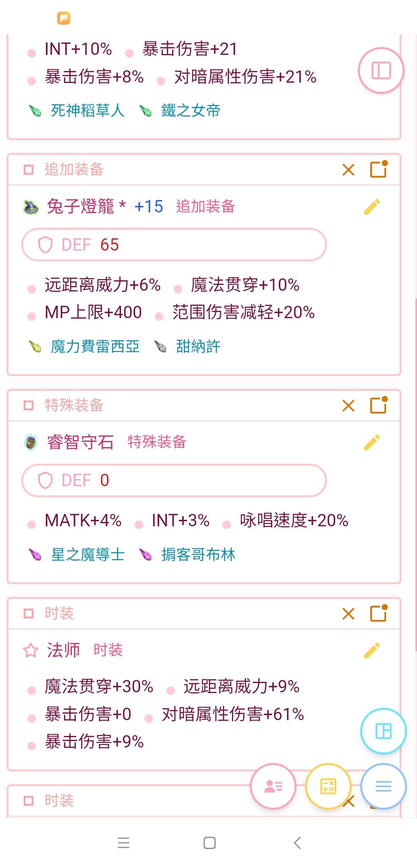417x868 pixels.
Task: Open the blue hamburger menu button
Action: [383, 786]
